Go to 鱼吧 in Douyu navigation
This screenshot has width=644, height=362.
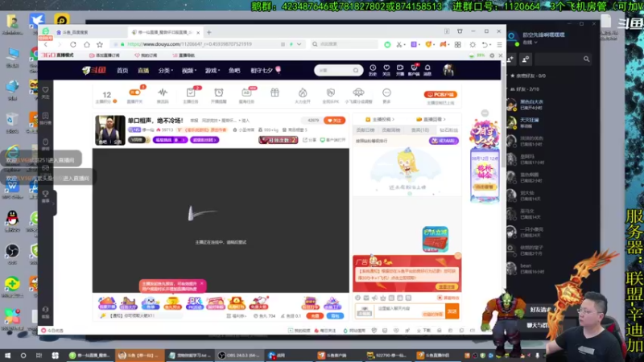(234, 71)
